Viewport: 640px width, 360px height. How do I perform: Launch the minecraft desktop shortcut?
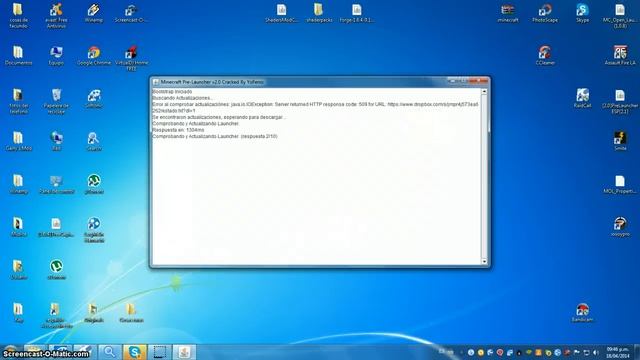(x=507, y=13)
